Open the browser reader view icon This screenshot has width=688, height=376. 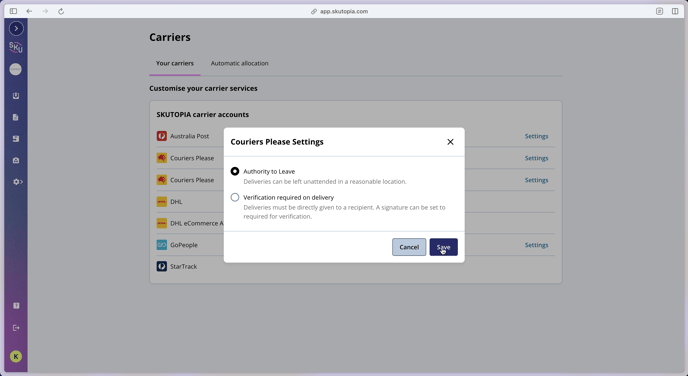click(x=659, y=11)
